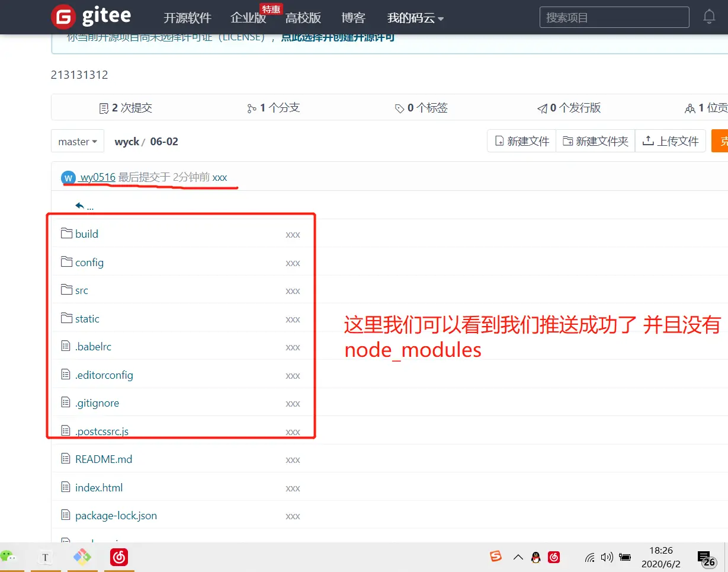Click the 搜索项目 search box
The width and height of the screenshot is (728, 572).
614,17
